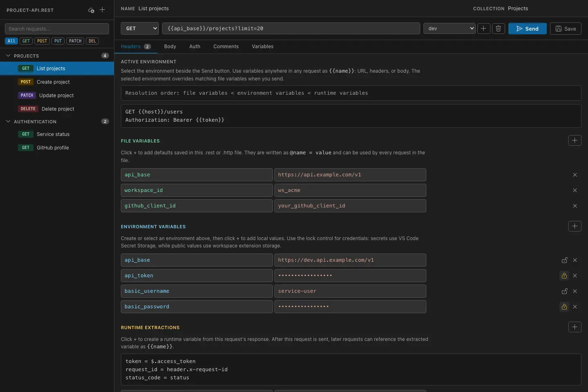Click the Resolution order text line
Image resolution: width=588 pixels, height=392 pixels.
[247, 93]
